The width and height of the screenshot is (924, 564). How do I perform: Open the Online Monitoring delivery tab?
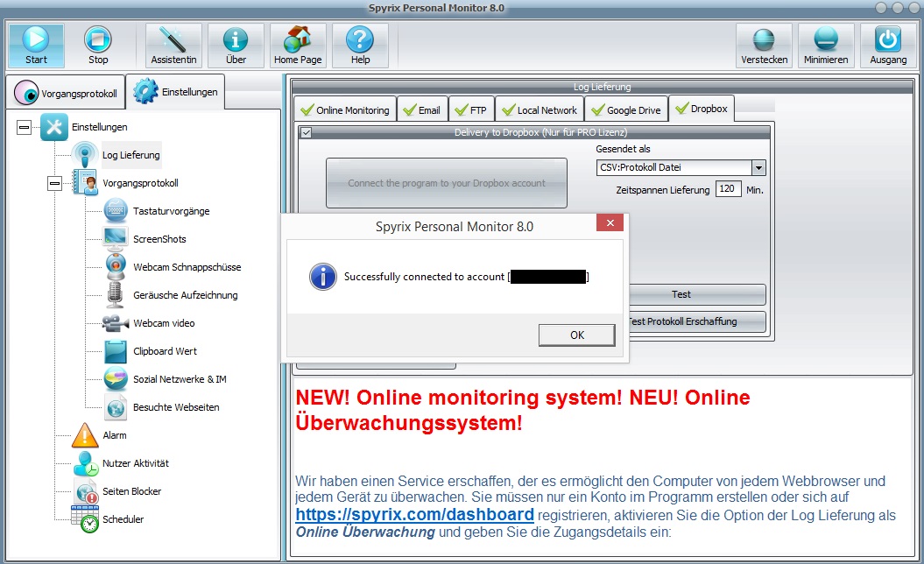(x=345, y=109)
